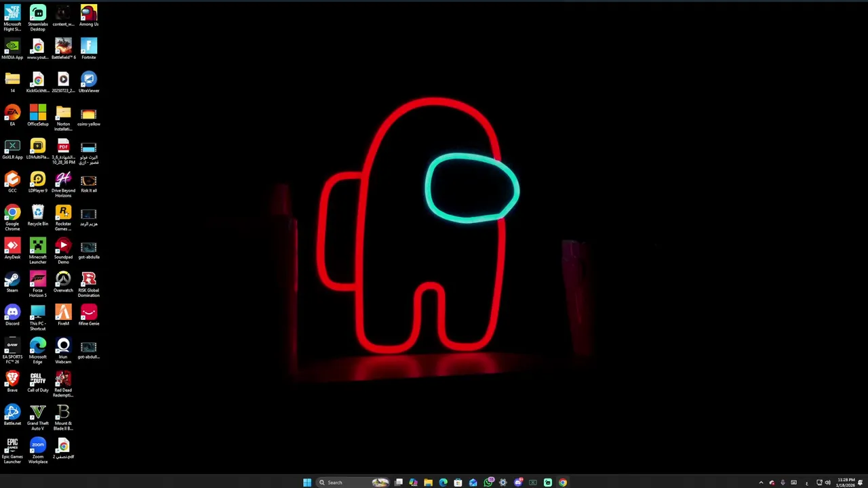Open Microsoft Store from the taskbar
Screen dimensions: 868x488
click(458, 483)
